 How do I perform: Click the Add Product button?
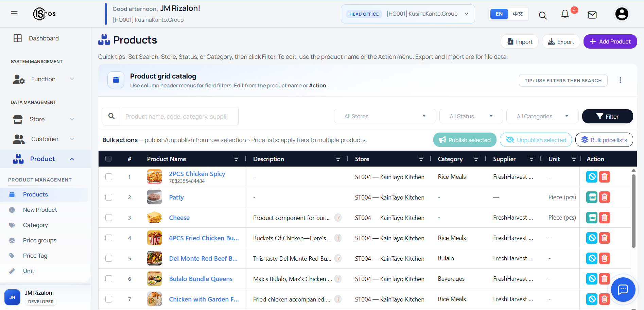(610, 41)
